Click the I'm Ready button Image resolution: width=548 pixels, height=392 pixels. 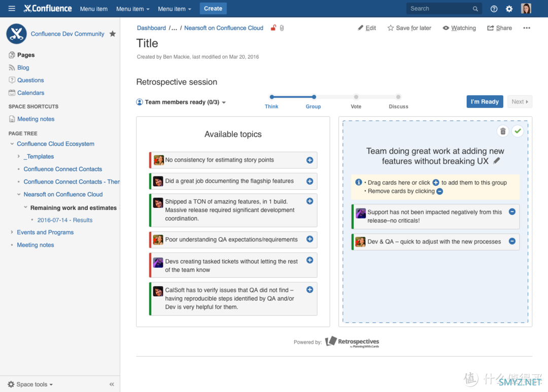(485, 101)
